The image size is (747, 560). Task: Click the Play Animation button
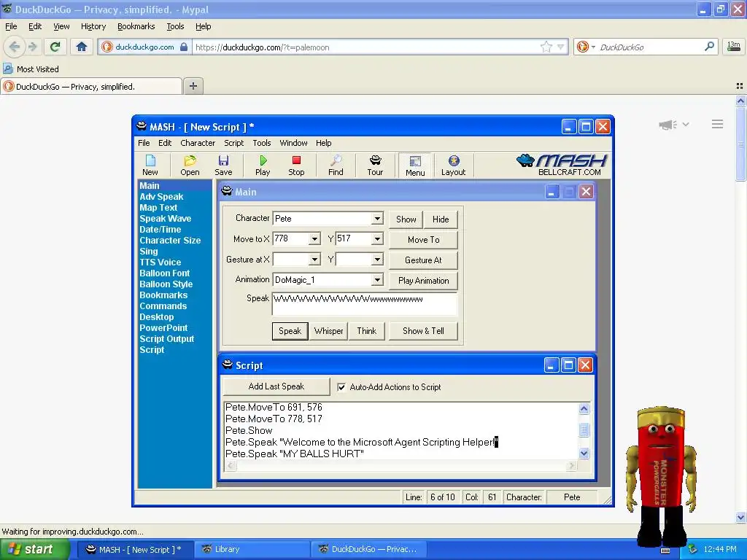pos(424,281)
